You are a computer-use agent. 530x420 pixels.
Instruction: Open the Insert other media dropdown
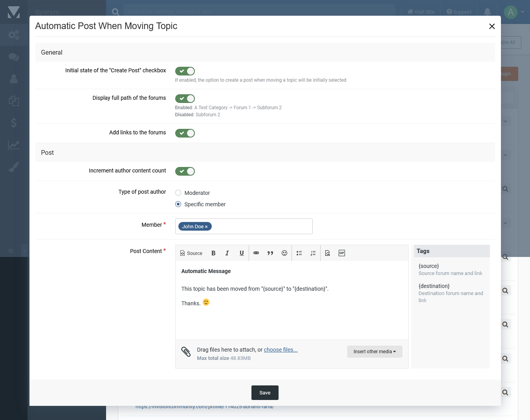pyautogui.click(x=374, y=352)
